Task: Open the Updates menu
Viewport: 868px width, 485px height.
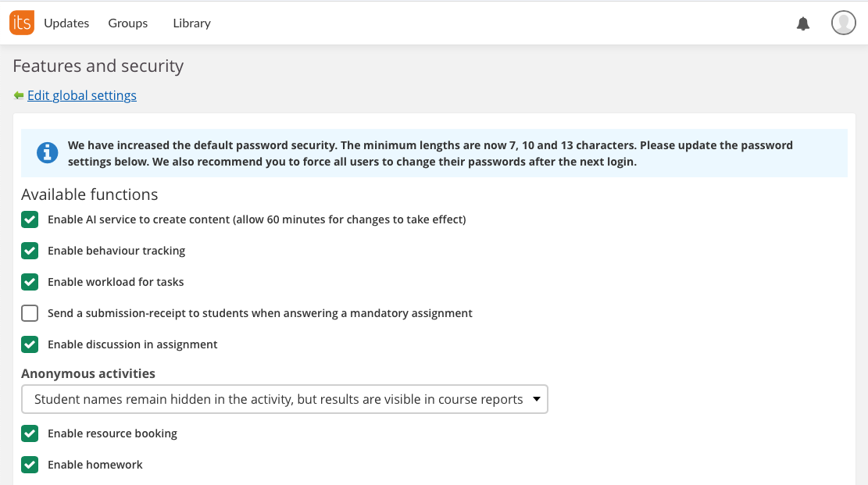Action: 66,23
